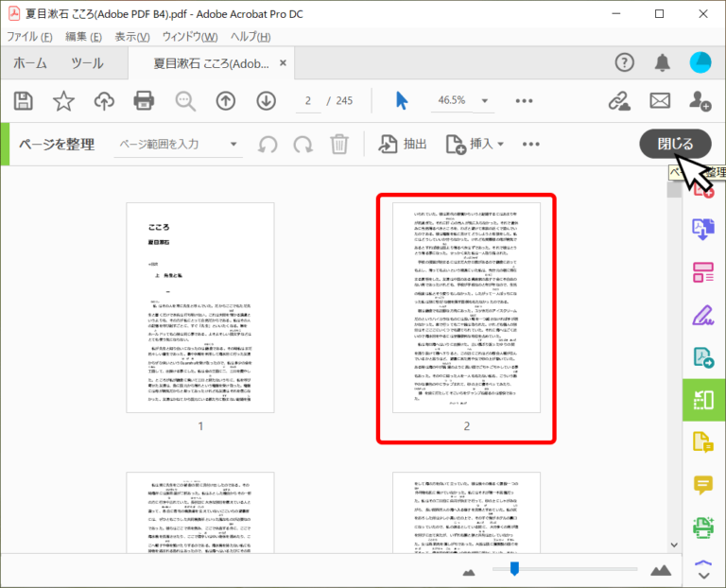Add bookmark with the star icon
The height and width of the screenshot is (588, 726).
point(63,100)
